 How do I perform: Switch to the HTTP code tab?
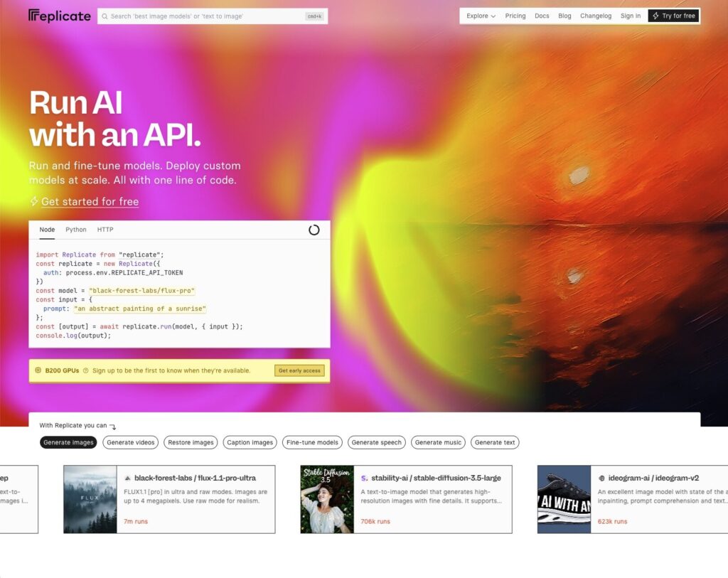[x=105, y=230]
